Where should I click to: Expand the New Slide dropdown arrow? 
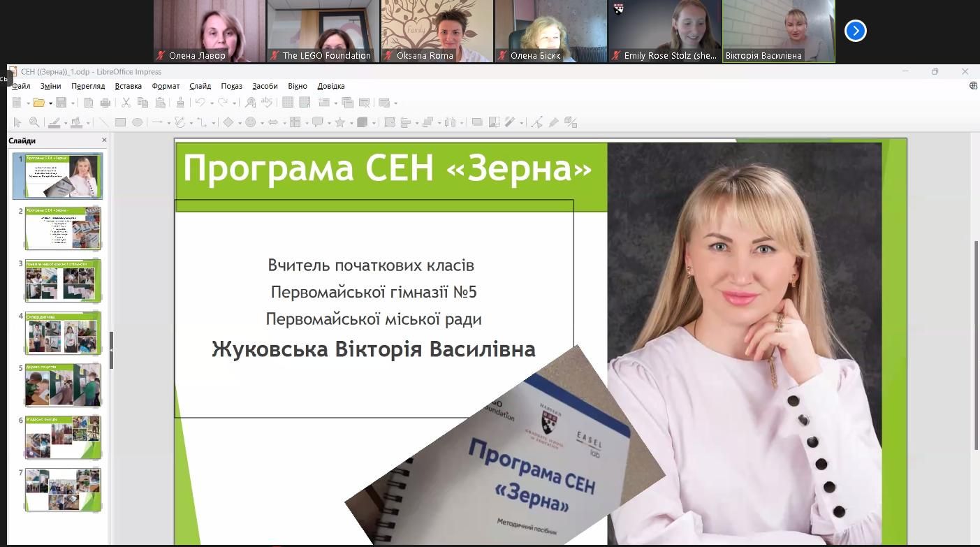point(336,103)
